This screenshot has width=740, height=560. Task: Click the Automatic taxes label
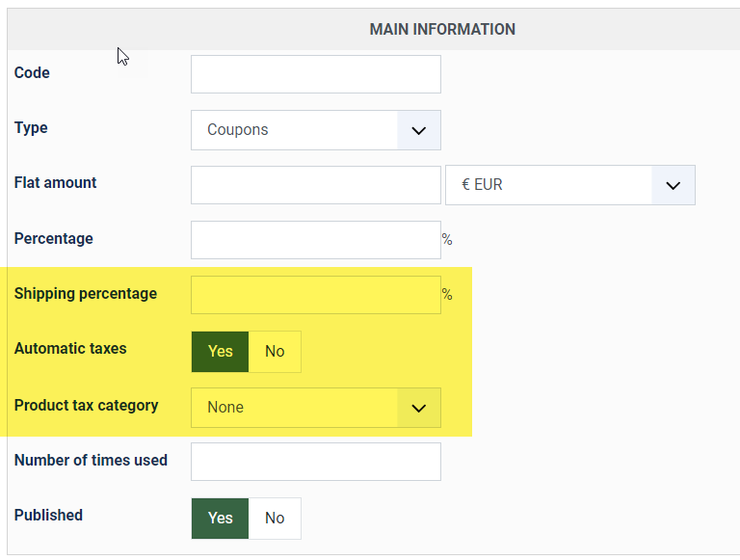click(70, 349)
